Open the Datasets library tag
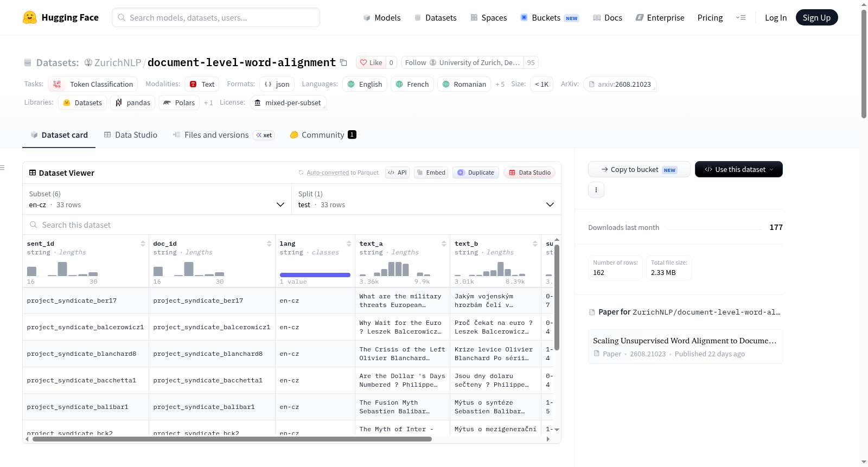Viewport: 868px width, 467px height. pyautogui.click(x=82, y=103)
